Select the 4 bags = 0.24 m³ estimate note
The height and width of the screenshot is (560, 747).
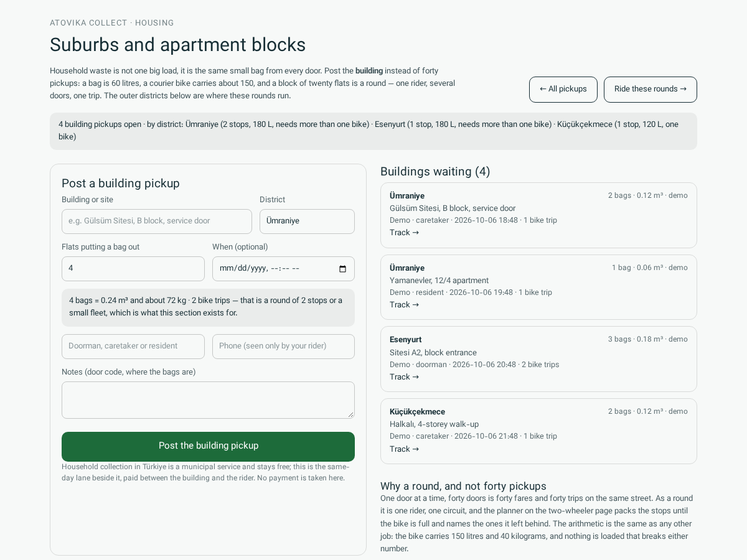tap(208, 307)
